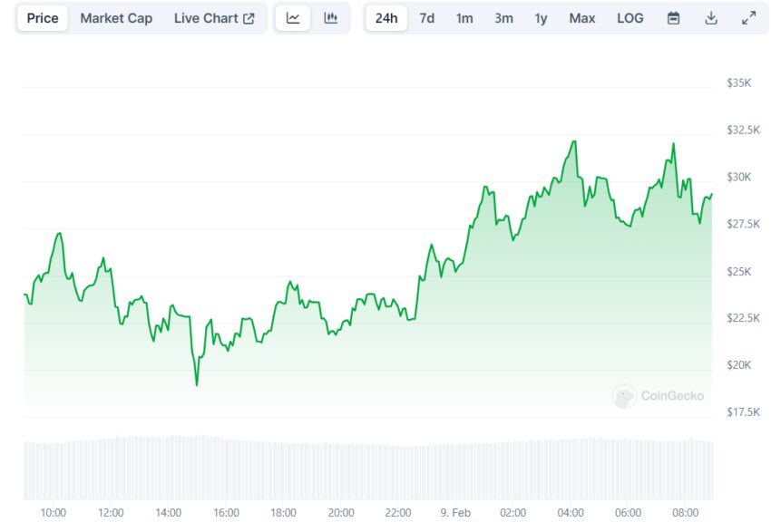Show the 1y time range
Image resolution: width=771 pixels, height=532 pixels.
pyautogui.click(x=542, y=18)
